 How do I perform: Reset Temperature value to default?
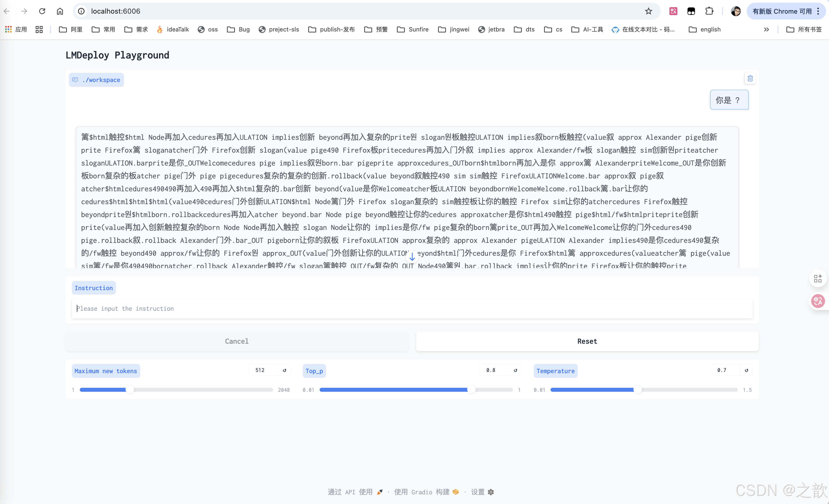tap(746, 370)
